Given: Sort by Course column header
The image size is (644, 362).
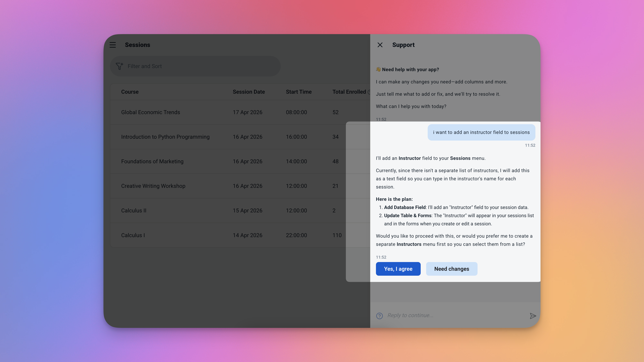Looking at the screenshot, I should coord(130,92).
